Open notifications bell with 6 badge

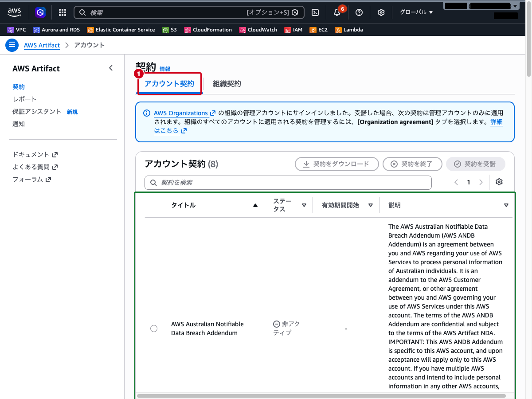337,12
